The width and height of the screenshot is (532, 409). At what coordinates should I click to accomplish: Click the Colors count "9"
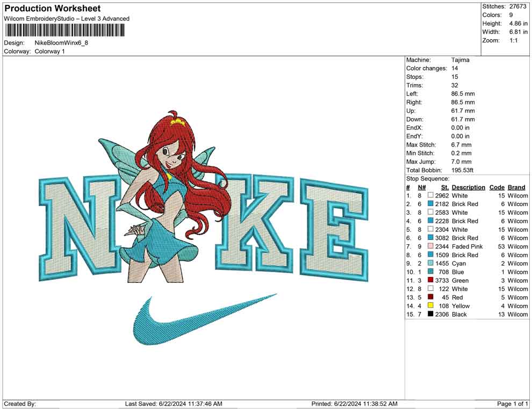tap(511, 15)
